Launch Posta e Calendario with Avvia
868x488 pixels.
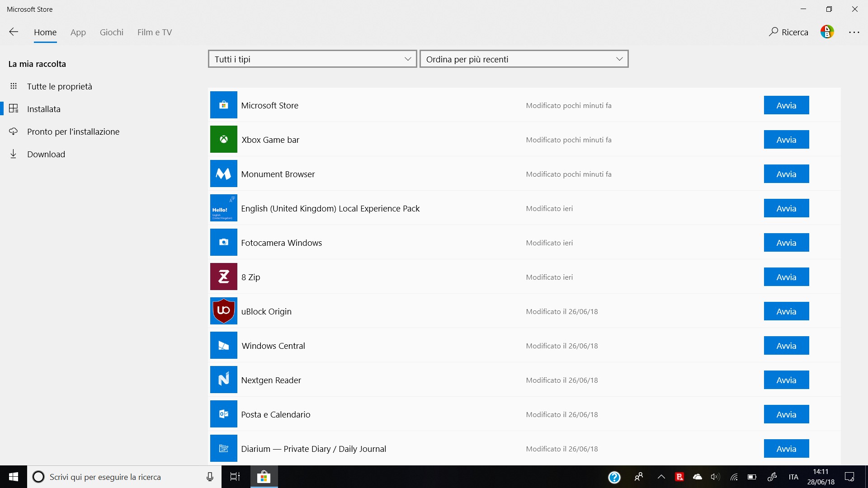pos(786,414)
